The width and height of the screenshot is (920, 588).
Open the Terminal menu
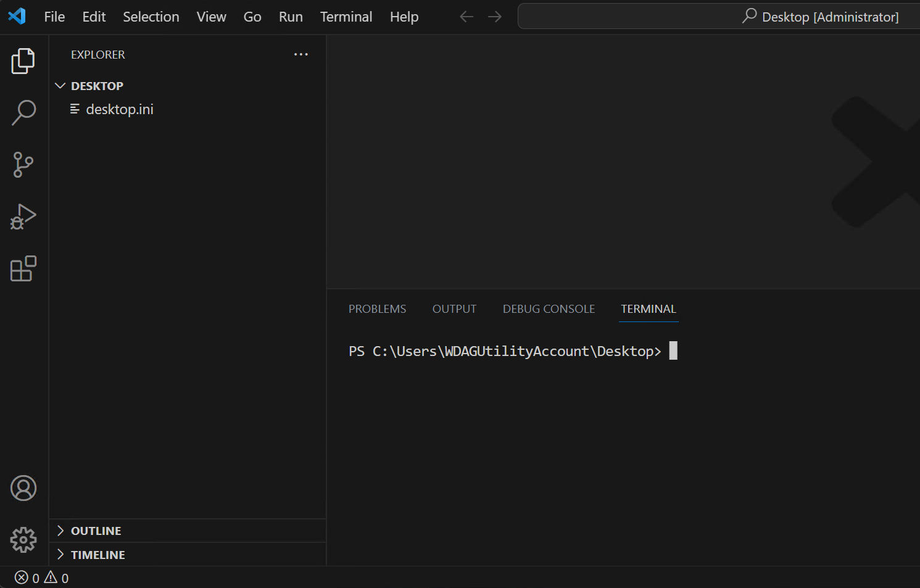pyautogui.click(x=346, y=17)
